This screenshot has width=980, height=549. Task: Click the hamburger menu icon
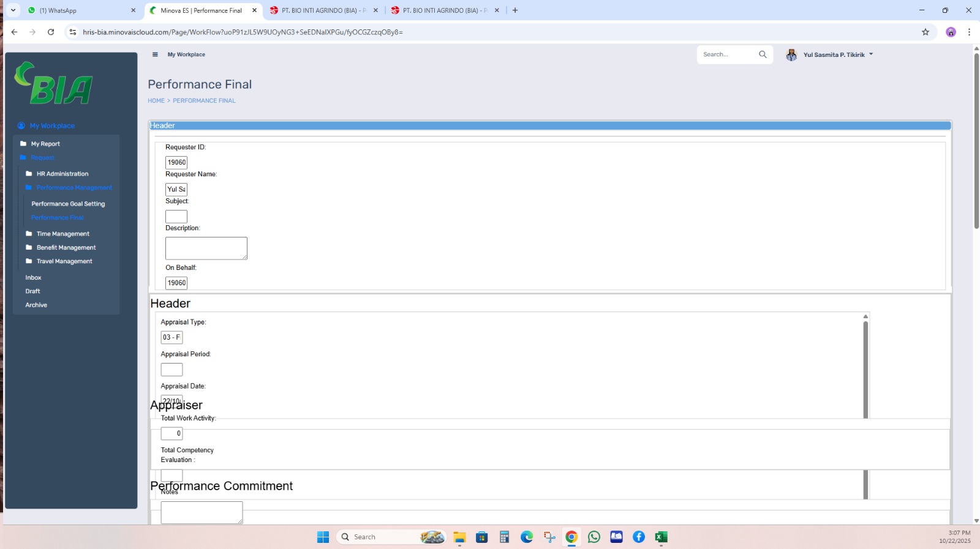point(155,54)
